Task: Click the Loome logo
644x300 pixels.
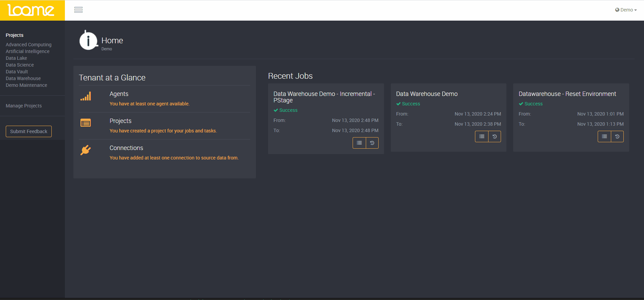Action: pos(31,10)
